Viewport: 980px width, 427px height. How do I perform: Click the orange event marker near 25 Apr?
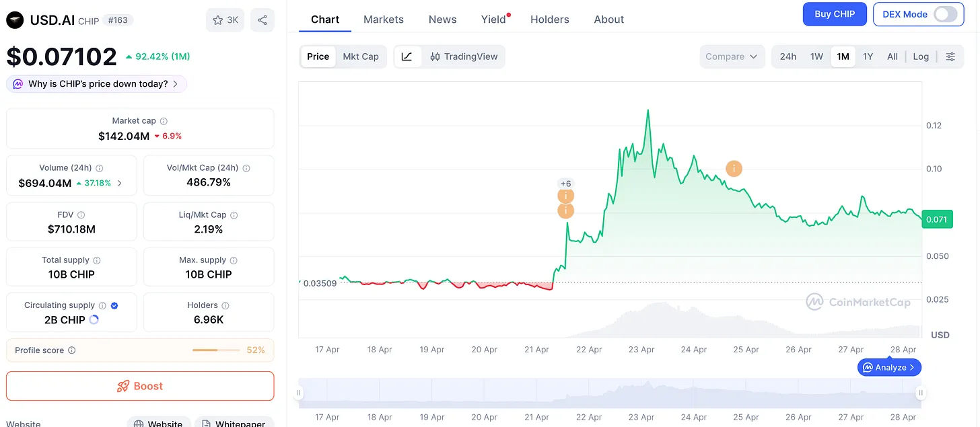tap(734, 169)
